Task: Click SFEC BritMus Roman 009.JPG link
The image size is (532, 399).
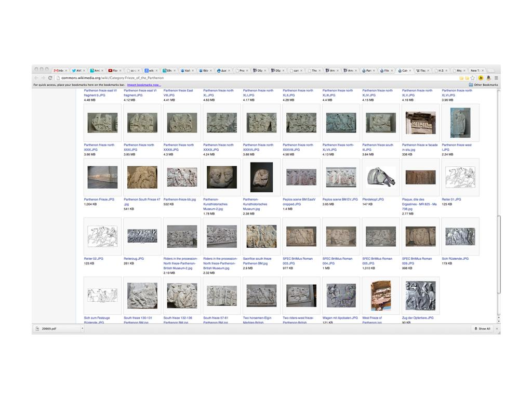Action: click(417, 261)
